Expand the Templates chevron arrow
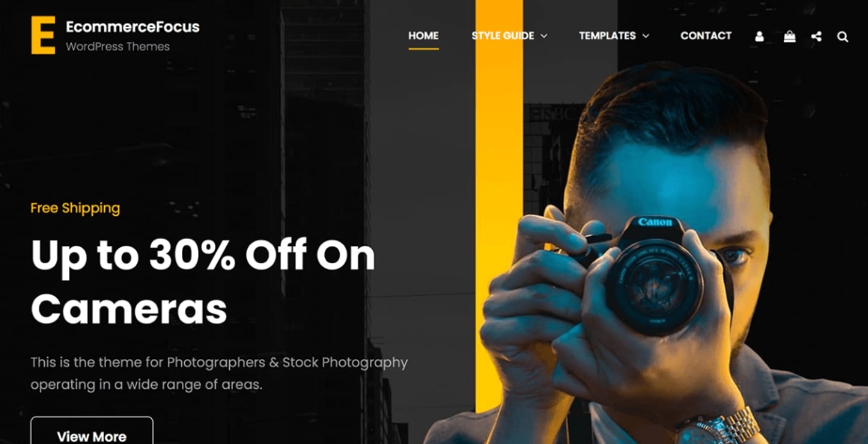 click(x=646, y=36)
